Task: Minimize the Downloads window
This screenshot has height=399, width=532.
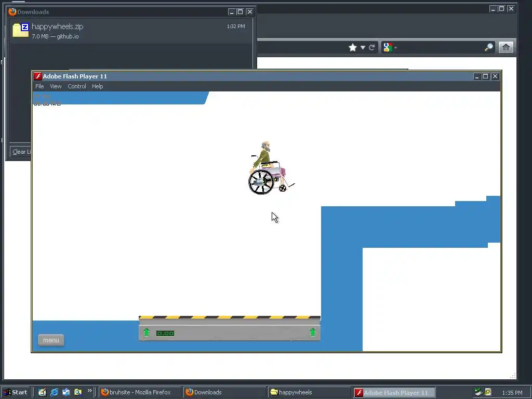Action: (232, 12)
